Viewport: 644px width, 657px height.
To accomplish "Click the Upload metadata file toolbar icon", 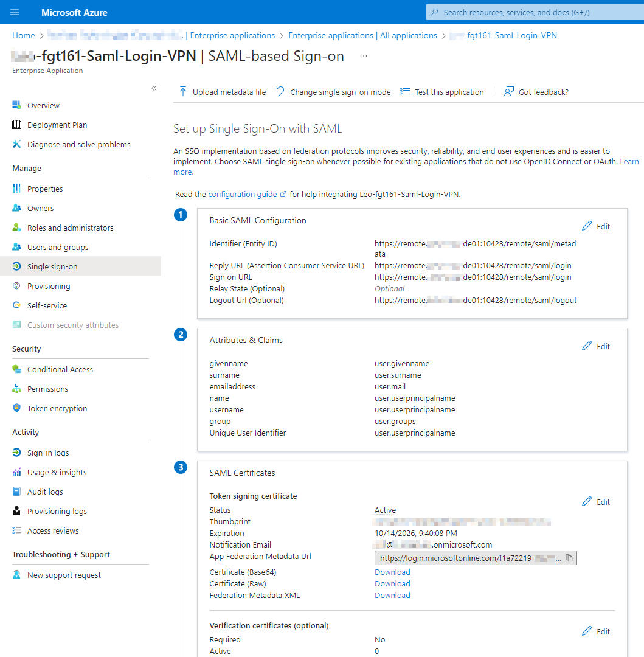I will (x=182, y=91).
